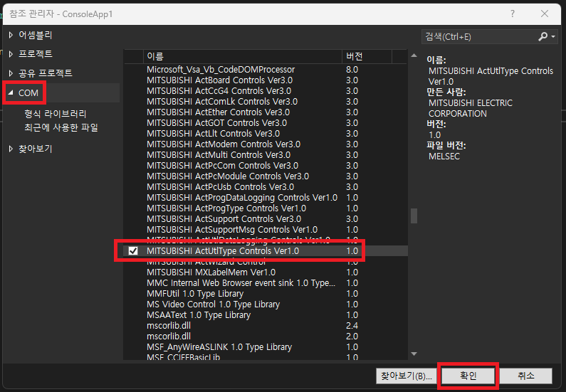Screen dimensions: 566x392
Task: Select Microsoft_Vsa_Vb_CodeDOMProcessor row
Action: (266, 69)
